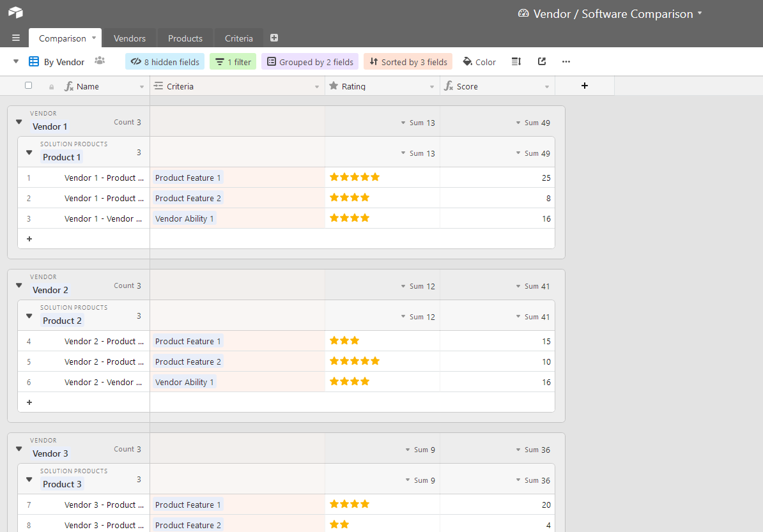Collapse the Product 2 subgroup
Screen dimensions: 763x532
click(x=29, y=315)
